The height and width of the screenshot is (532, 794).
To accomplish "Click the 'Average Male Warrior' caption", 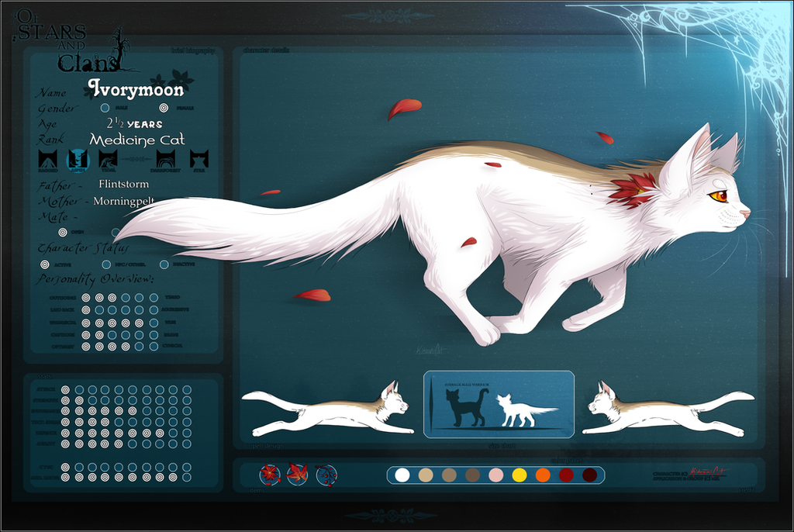I will [467, 385].
